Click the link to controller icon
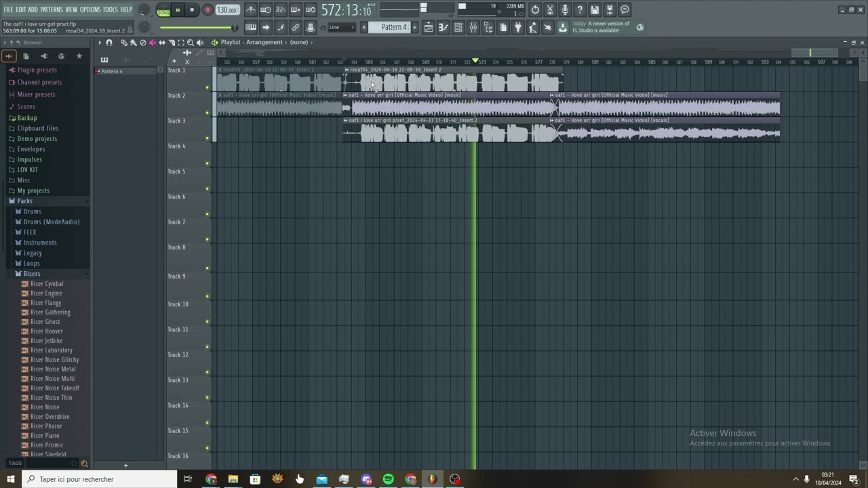868x488 pixels. coord(296,27)
